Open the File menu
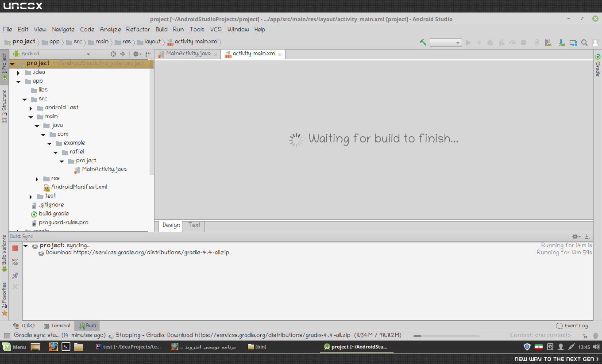The height and width of the screenshot is (364, 602). coord(8,30)
